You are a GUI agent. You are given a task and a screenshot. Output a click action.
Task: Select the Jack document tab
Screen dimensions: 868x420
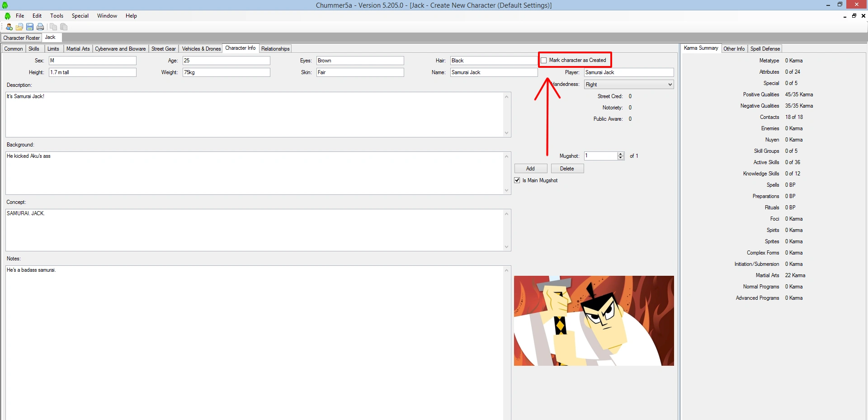tap(52, 38)
